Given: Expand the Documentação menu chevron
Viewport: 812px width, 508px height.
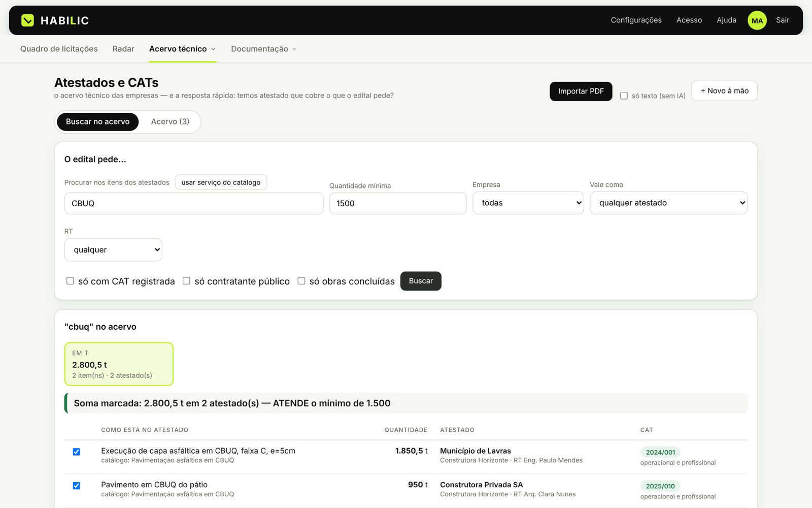Looking at the screenshot, I should pyautogui.click(x=294, y=49).
